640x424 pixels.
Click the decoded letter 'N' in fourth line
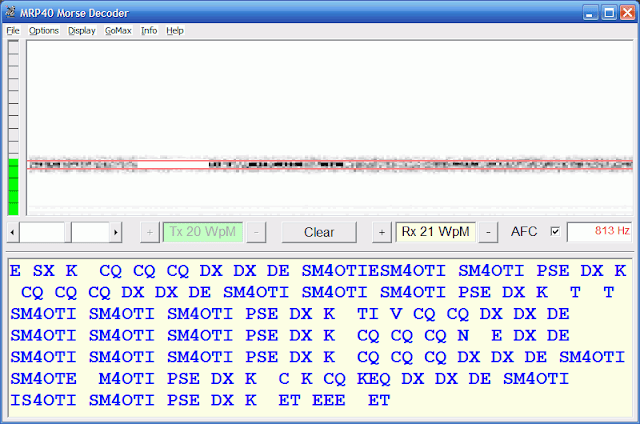click(x=463, y=336)
